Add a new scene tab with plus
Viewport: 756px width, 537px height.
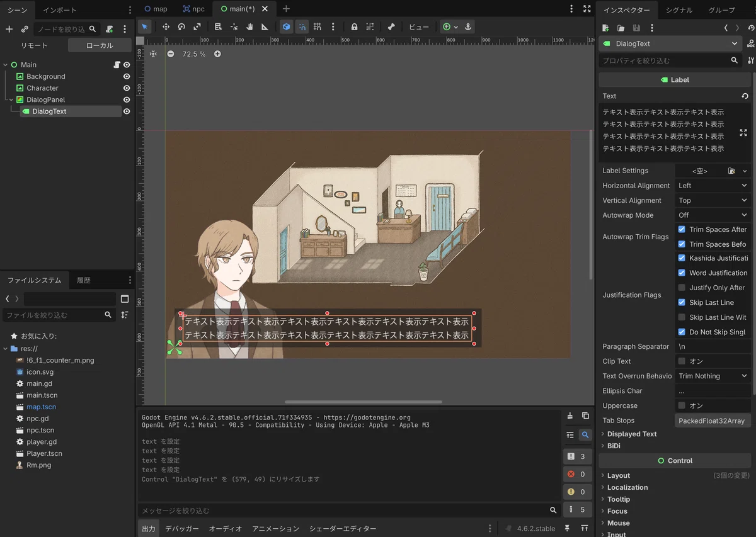tap(286, 9)
